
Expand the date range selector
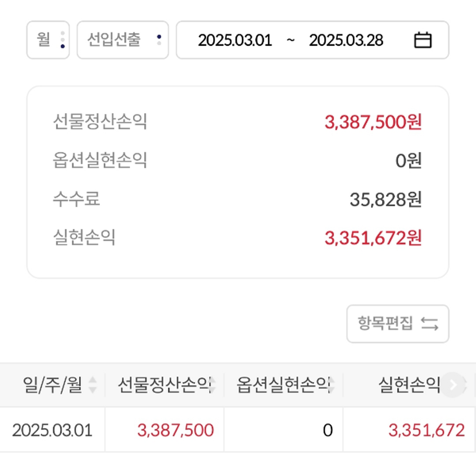point(312,40)
